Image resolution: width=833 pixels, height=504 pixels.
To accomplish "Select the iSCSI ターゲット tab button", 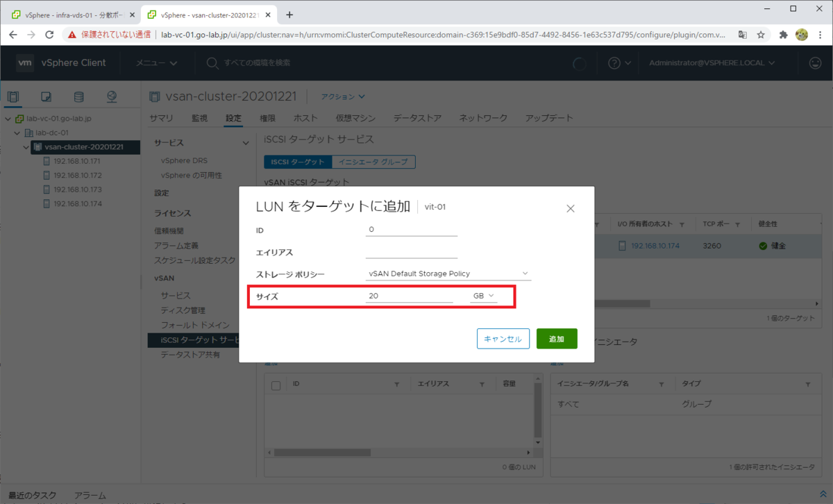I will pos(297,162).
